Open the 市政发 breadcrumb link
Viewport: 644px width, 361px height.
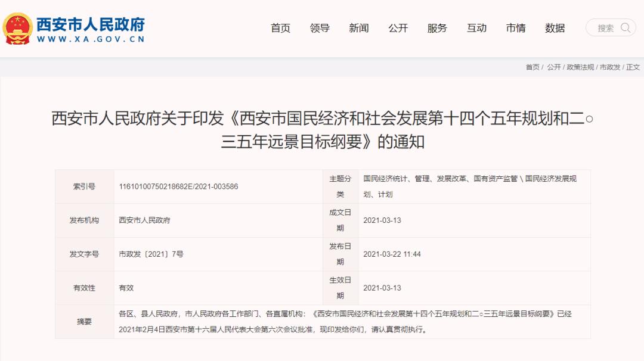(608, 67)
